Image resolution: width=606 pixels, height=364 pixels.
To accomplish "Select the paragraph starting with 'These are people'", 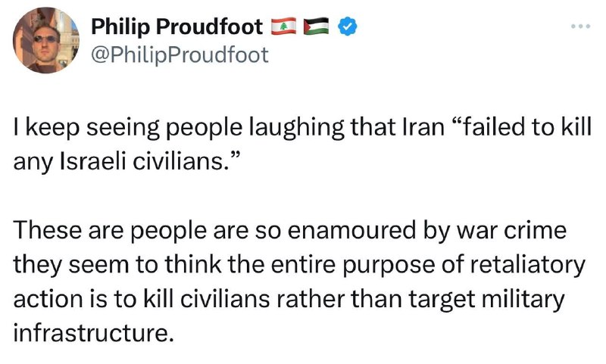I will pos(299,282).
